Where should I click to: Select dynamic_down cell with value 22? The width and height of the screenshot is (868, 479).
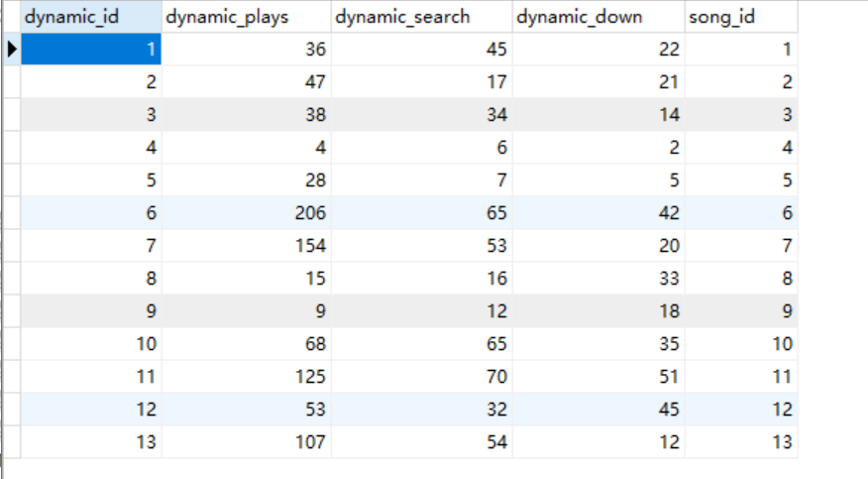(x=598, y=50)
